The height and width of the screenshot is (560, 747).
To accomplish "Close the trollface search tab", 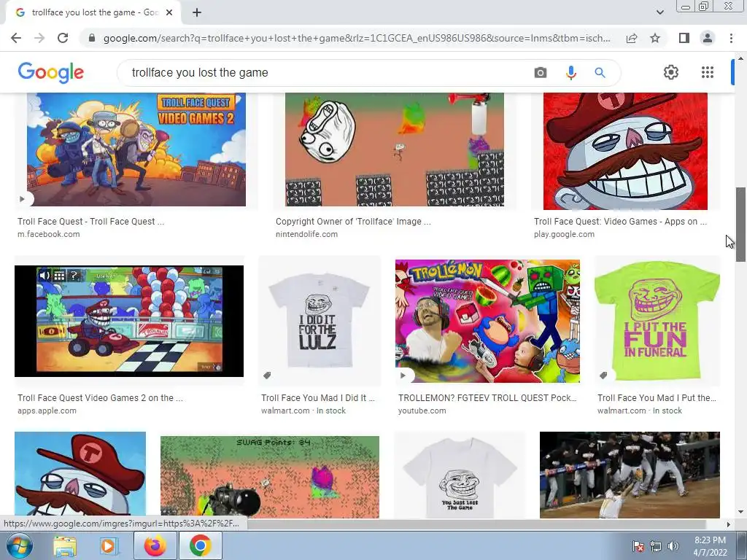I will coord(169,13).
